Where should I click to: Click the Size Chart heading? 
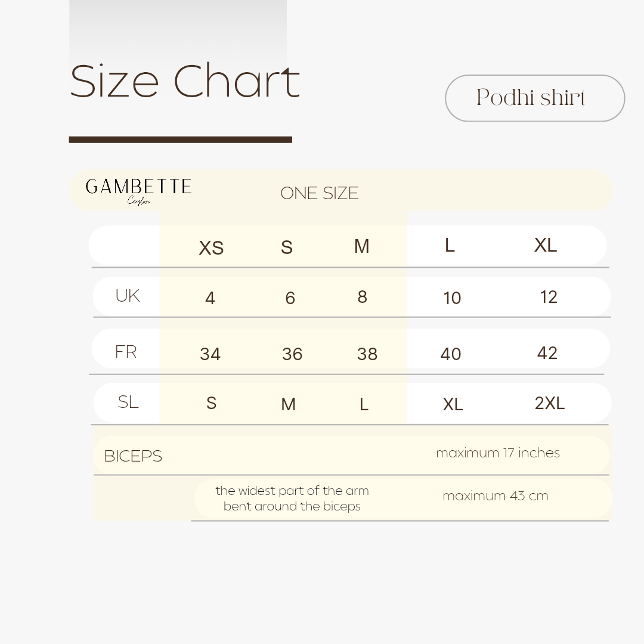tap(184, 81)
